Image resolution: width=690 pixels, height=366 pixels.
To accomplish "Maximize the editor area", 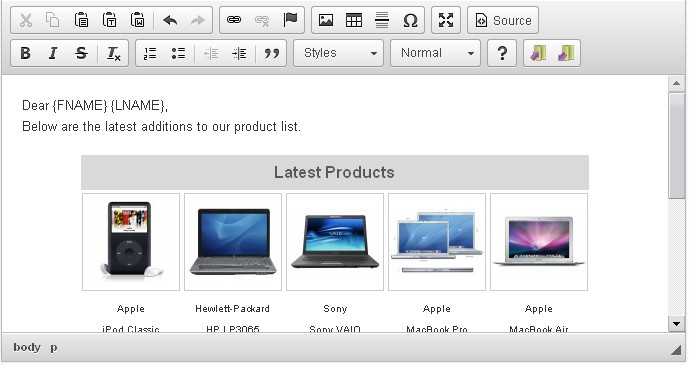I will 446,20.
